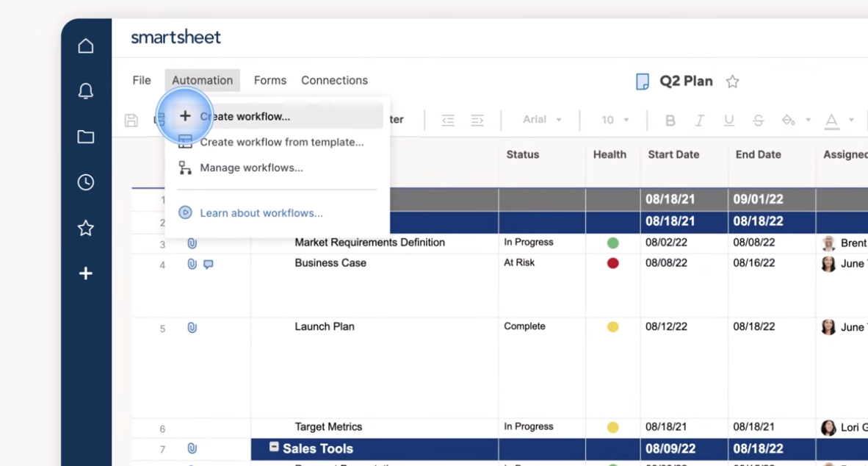
Task: Open the Notifications bell
Action: click(x=85, y=91)
